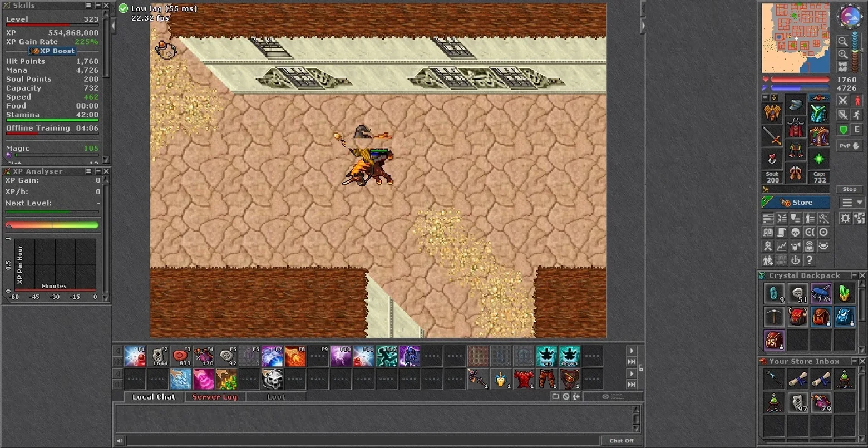Screen dimensions: 868x448
Task: Click the boots equipment slot
Action: point(796,173)
